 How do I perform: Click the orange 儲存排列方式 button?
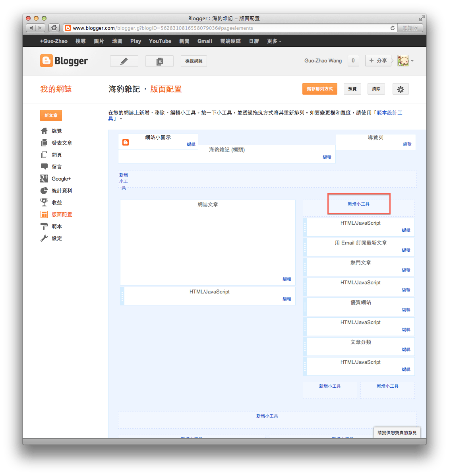point(319,89)
